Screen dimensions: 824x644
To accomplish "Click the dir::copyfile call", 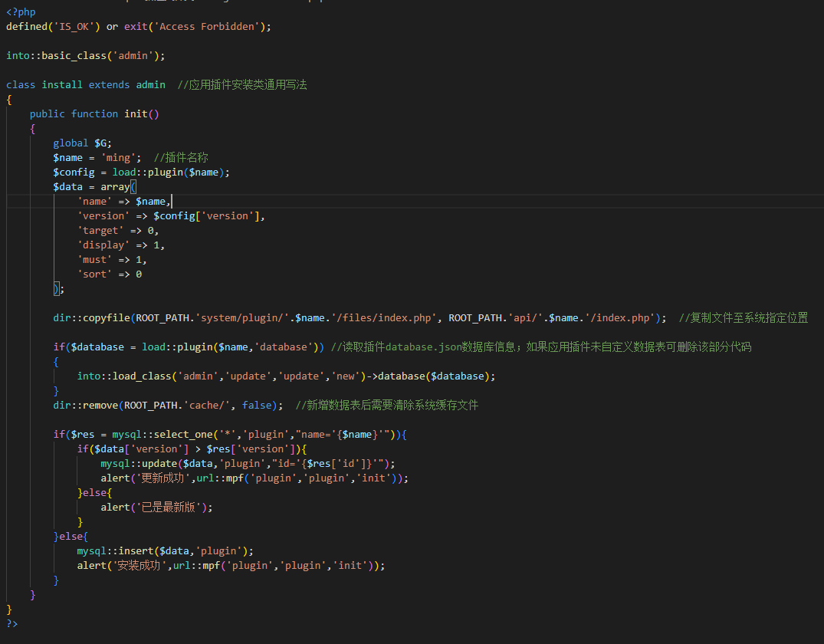I will click(x=91, y=318).
